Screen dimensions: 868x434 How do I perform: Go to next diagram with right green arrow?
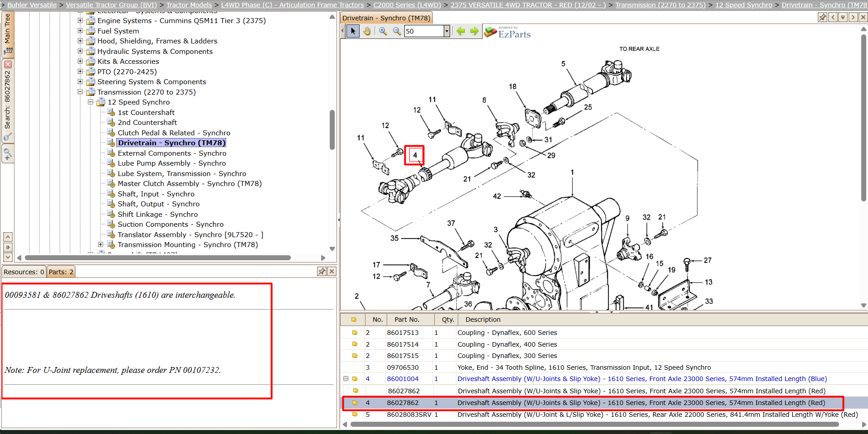[x=474, y=31]
